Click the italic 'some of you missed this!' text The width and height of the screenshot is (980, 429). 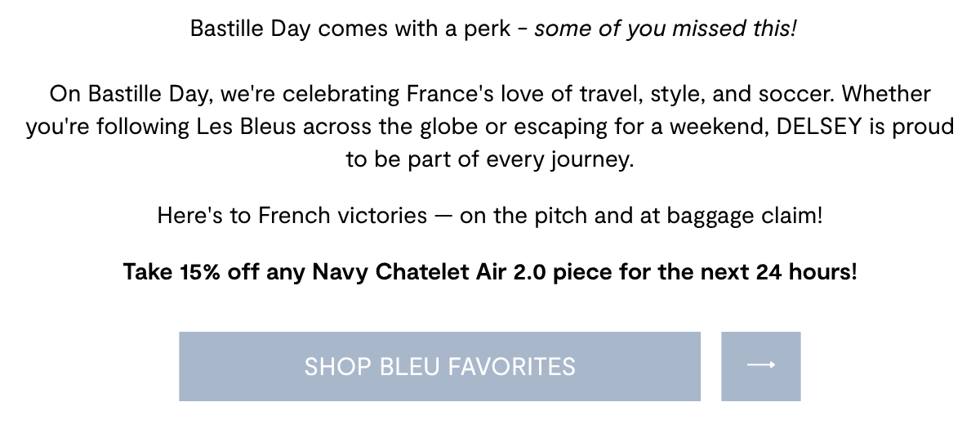coord(666,29)
